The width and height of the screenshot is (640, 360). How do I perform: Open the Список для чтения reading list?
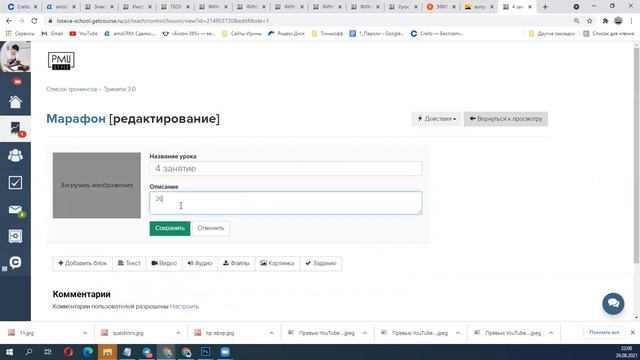609,33
